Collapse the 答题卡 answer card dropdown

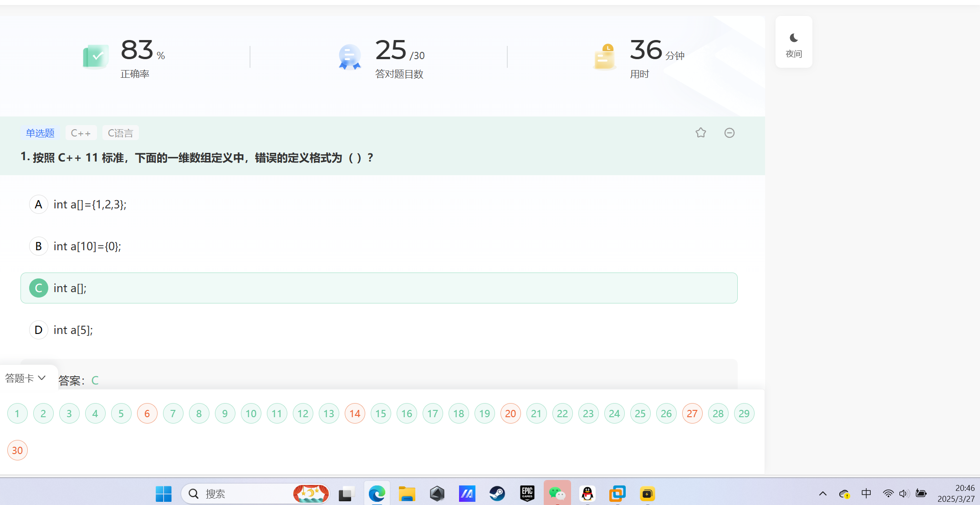pyautogui.click(x=26, y=378)
